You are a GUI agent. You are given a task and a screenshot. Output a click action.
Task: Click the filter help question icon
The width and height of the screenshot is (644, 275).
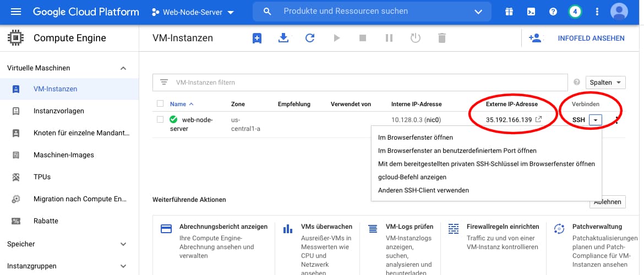pos(577,82)
